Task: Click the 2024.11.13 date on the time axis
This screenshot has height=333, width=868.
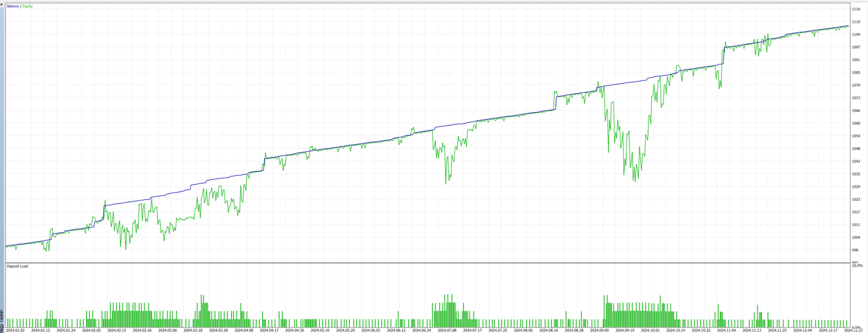Action: point(752,330)
